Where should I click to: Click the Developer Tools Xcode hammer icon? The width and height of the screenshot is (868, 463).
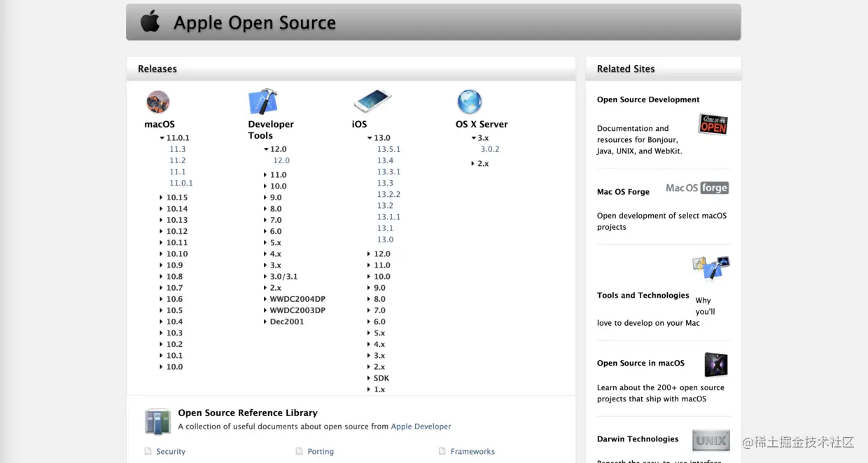coord(263,102)
